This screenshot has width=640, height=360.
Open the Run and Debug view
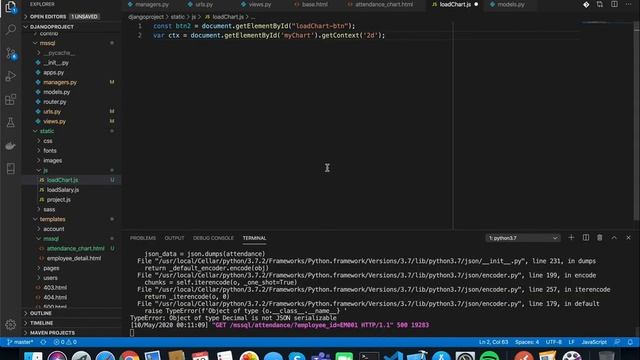pyautogui.click(x=11, y=76)
